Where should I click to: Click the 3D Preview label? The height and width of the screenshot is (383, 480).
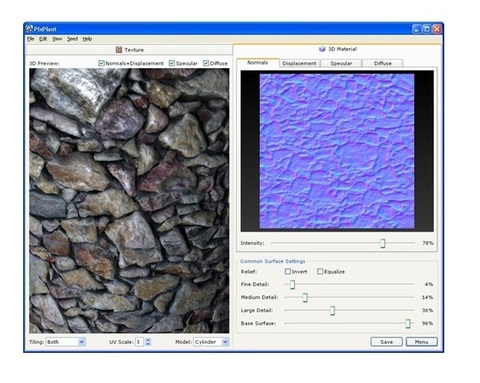tap(44, 63)
